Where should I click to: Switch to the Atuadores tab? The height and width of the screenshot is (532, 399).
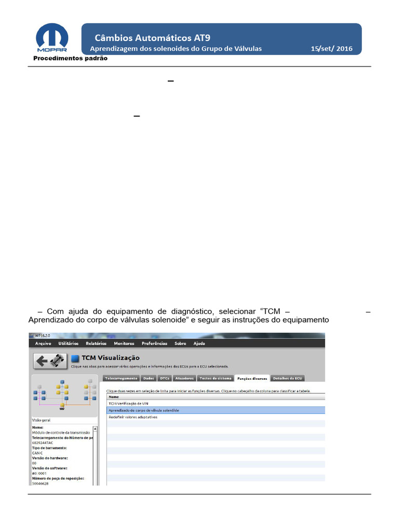tap(184, 378)
